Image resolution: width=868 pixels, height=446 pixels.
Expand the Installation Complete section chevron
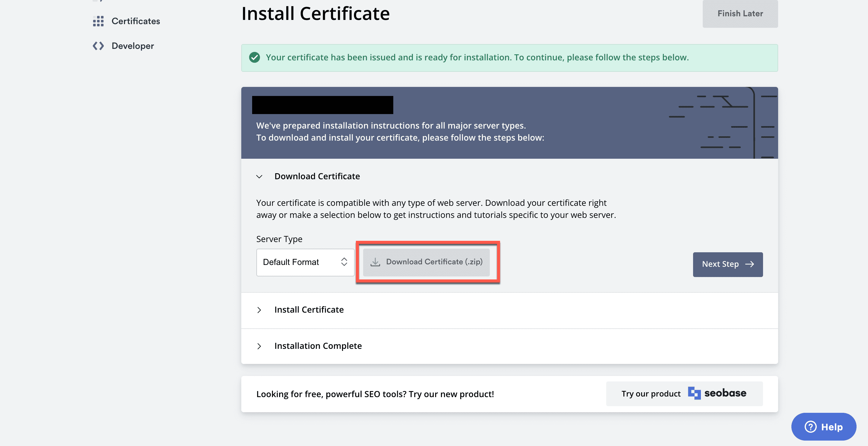[259, 346]
